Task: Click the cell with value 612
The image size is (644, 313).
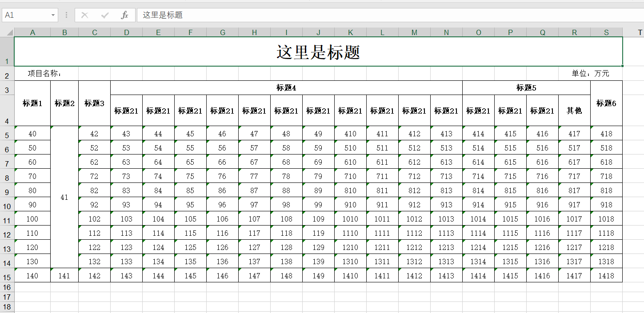Action: tap(415, 162)
